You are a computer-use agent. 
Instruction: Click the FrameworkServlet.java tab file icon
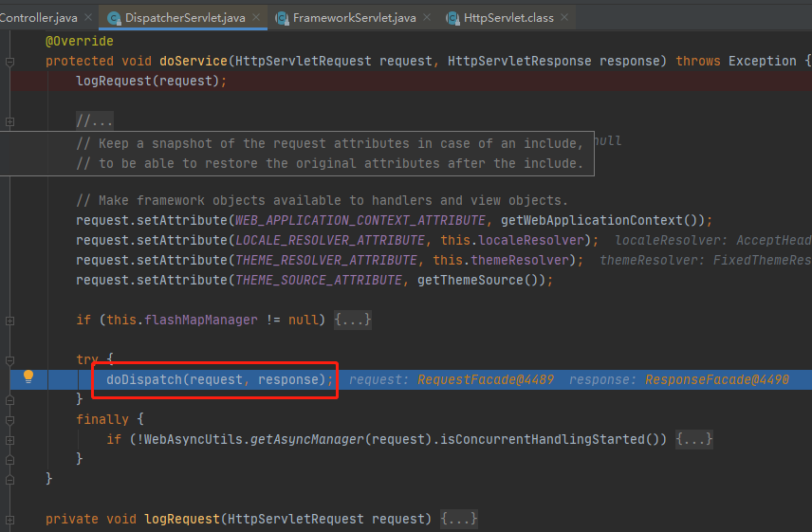282,19
